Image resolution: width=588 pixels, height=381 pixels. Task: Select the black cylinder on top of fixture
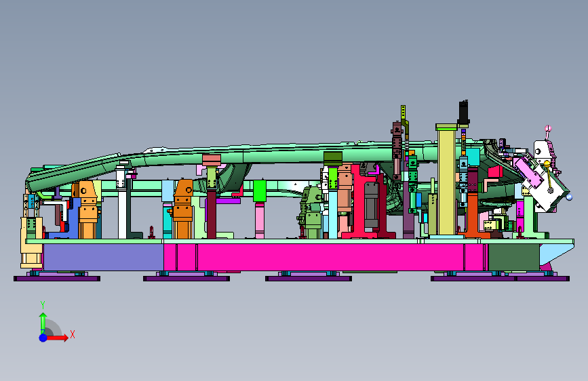464,112
